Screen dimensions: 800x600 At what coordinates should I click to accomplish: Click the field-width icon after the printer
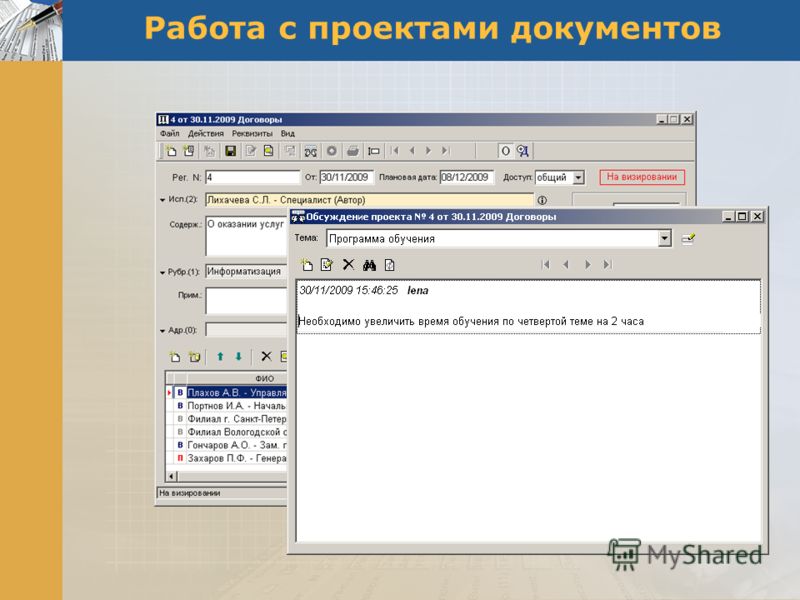374,151
